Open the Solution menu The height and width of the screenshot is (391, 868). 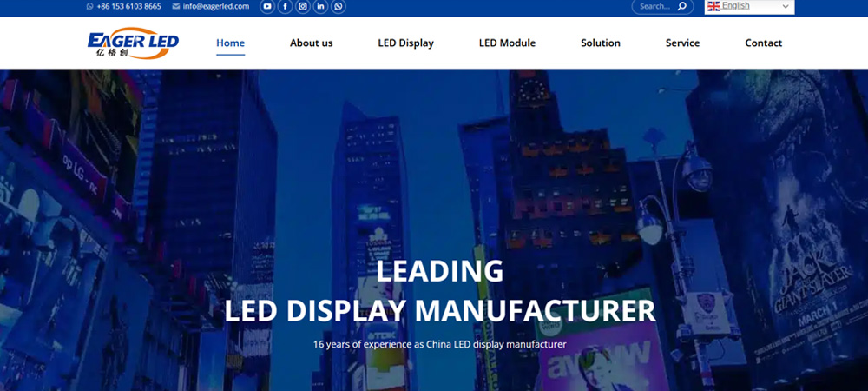tap(601, 43)
